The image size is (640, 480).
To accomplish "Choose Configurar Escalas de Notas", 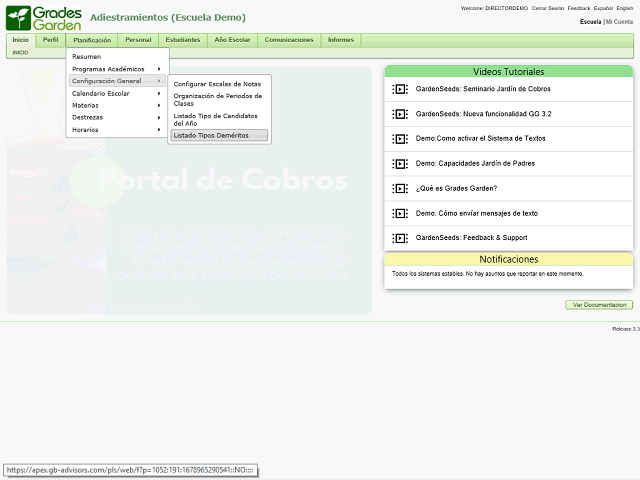I will 217,84.
